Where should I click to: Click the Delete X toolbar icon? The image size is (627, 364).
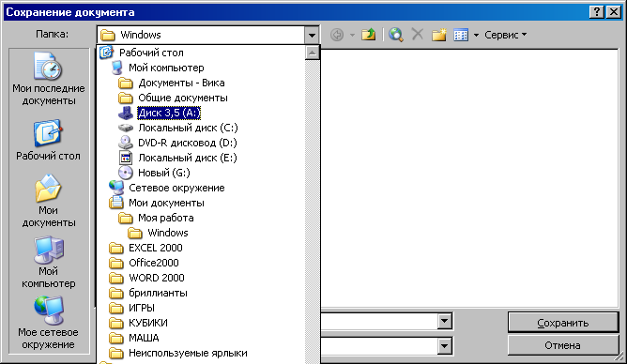pos(418,35)
